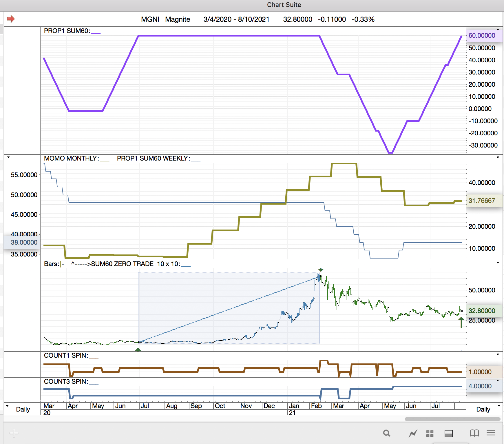
Task: Click the plus icon in bottom toolbar
Action: [x=14, y=433]
